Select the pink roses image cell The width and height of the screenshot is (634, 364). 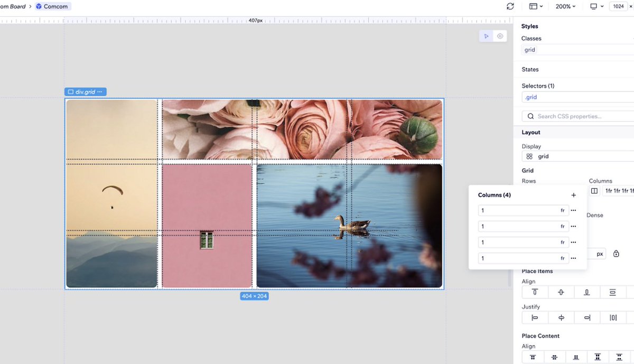pos(302,129)
